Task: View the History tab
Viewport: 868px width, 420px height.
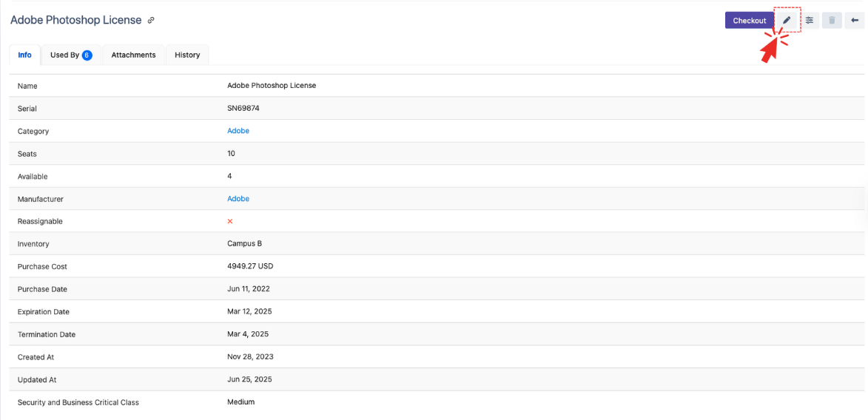Action: click(187, 55)
